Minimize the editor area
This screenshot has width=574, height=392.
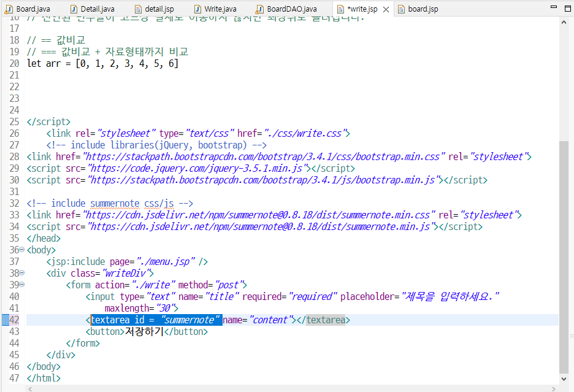pos(554,7)
